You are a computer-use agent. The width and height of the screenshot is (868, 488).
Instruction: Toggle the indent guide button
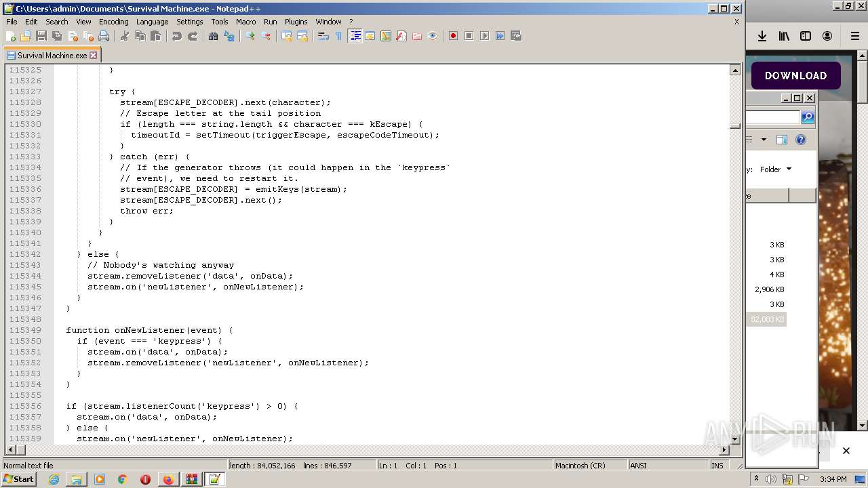pyautogui.click(x=355, y=36)
